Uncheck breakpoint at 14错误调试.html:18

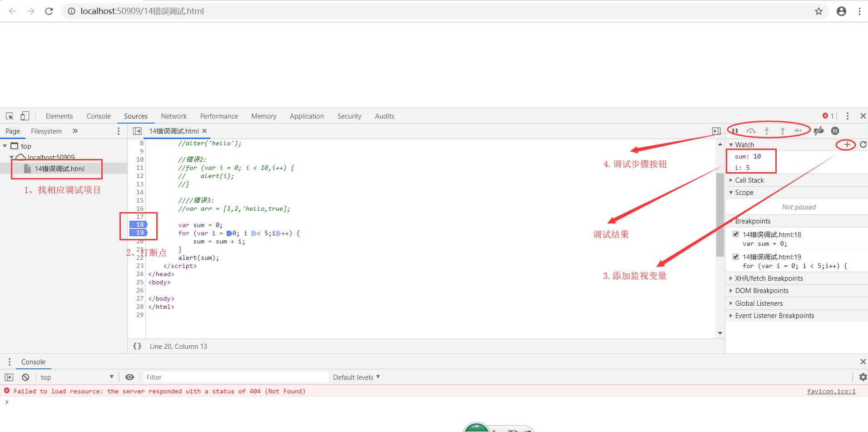(x=736, y=234)
